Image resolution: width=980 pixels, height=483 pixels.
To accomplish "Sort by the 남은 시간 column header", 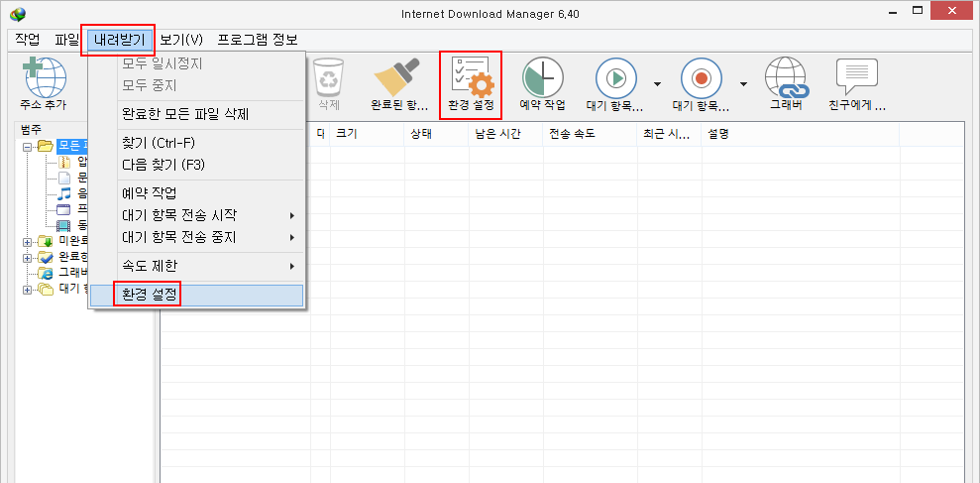I will pos(505,134).
